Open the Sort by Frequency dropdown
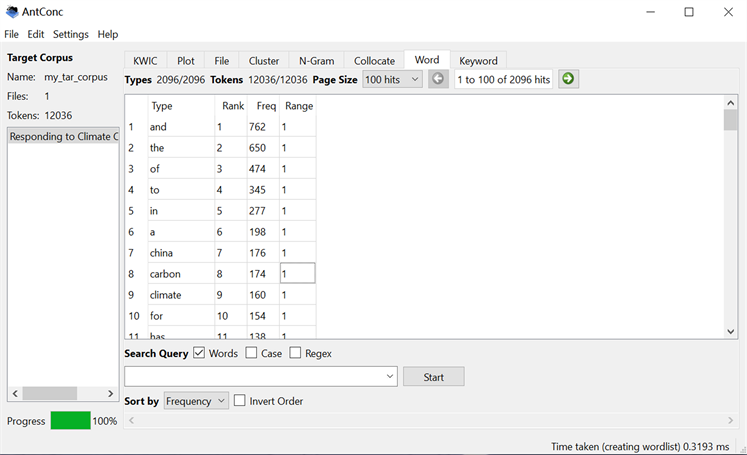 pyautogui.click(x=196, y=401)
